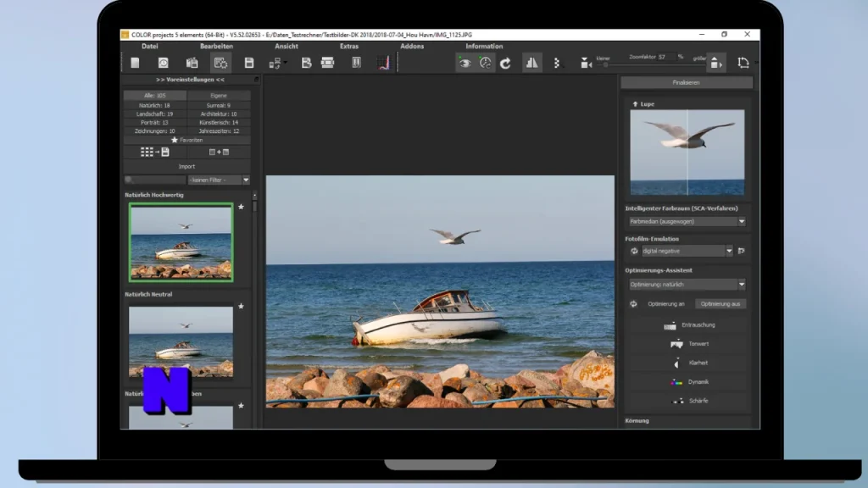Open the 'Optimierung: natürlich' dropdown
The image size is (868, 488).
tap(687, 285)
